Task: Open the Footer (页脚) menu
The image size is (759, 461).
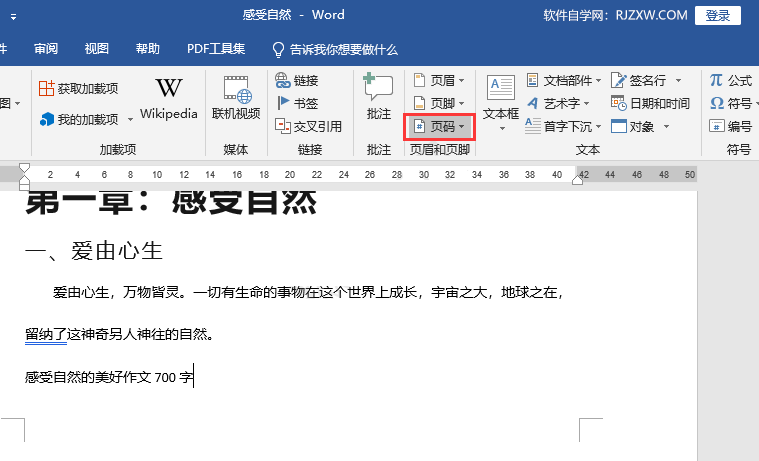Action: tap(439, 103)
